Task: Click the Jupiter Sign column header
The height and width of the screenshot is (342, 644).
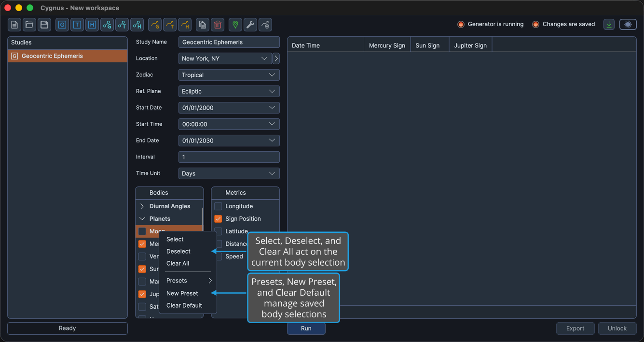Action: [x=470, y=45]
